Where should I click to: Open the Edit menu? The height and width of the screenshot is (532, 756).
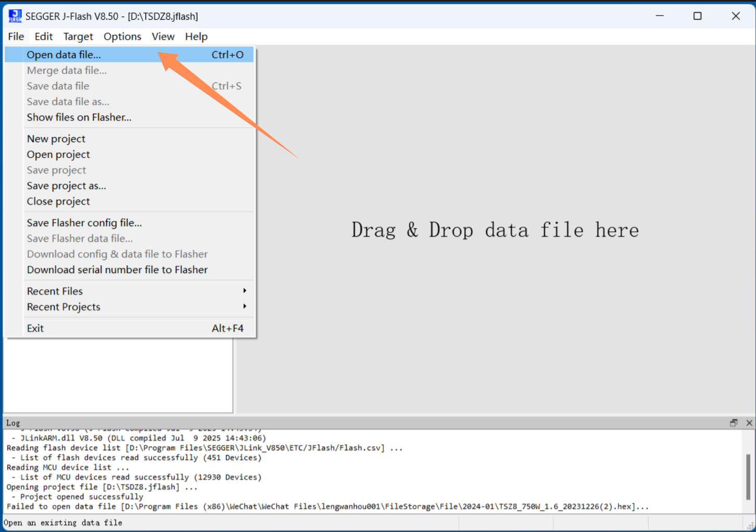pos(44,36)
